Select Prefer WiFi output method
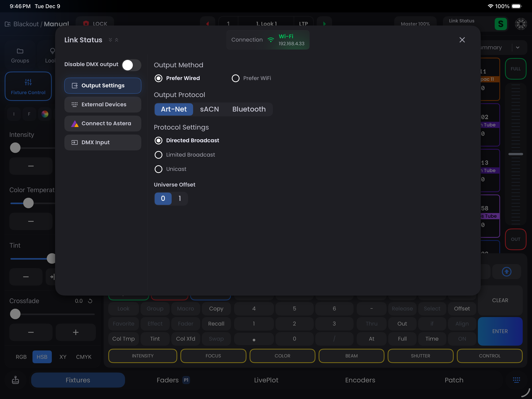This screenshot has width=532, height=399. (x=236, y=78)
